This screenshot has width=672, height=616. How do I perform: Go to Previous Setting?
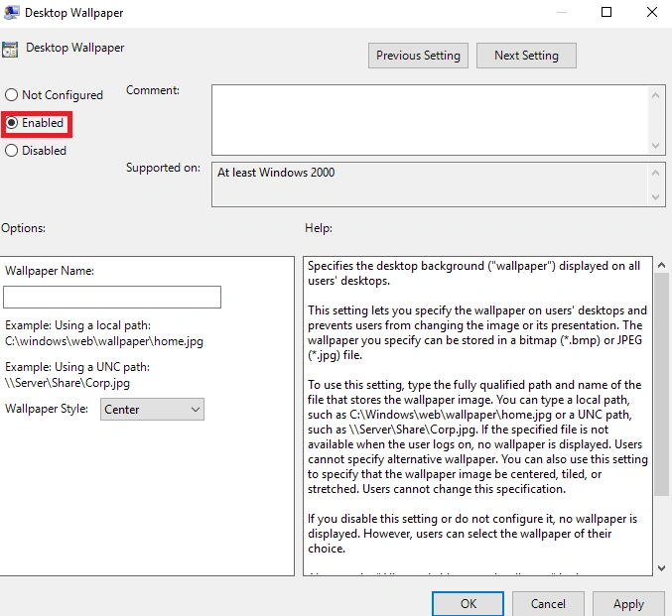(x=418, y=56)
